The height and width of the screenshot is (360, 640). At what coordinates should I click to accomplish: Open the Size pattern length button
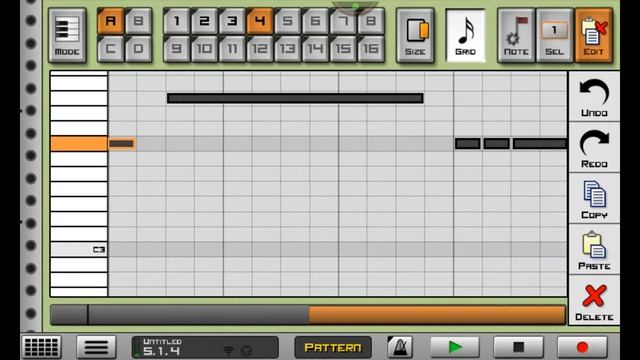(x=415, y=36)
